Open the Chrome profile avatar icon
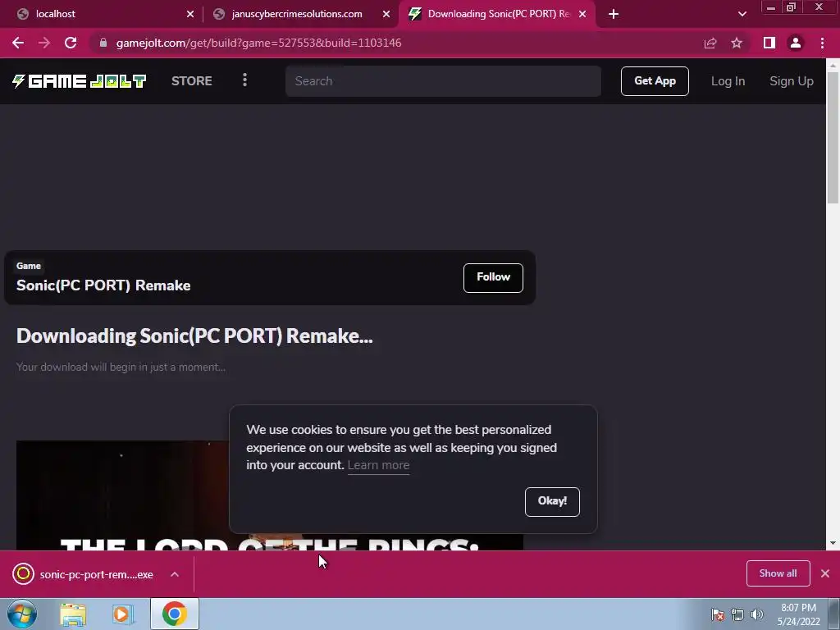Image resolution: width=840 pixels, height=630 pixels. tap(796, 43)
